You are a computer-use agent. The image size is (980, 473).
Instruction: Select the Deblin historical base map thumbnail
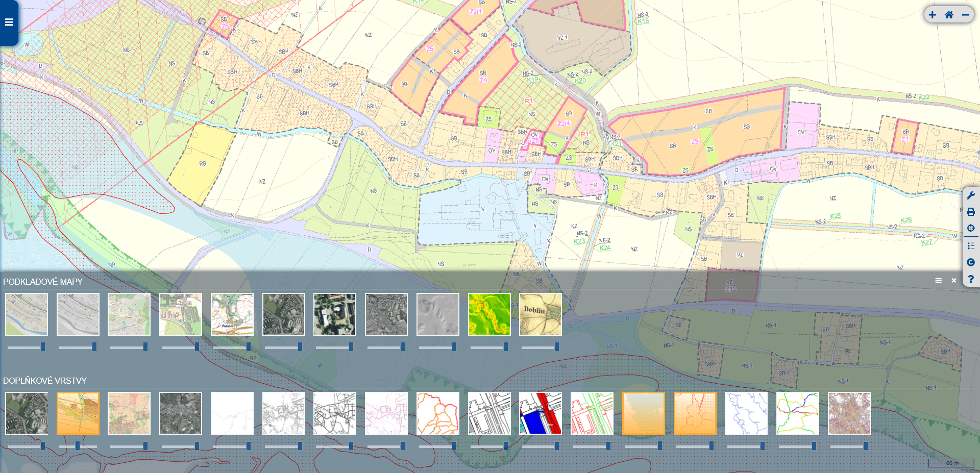(541, 314)
